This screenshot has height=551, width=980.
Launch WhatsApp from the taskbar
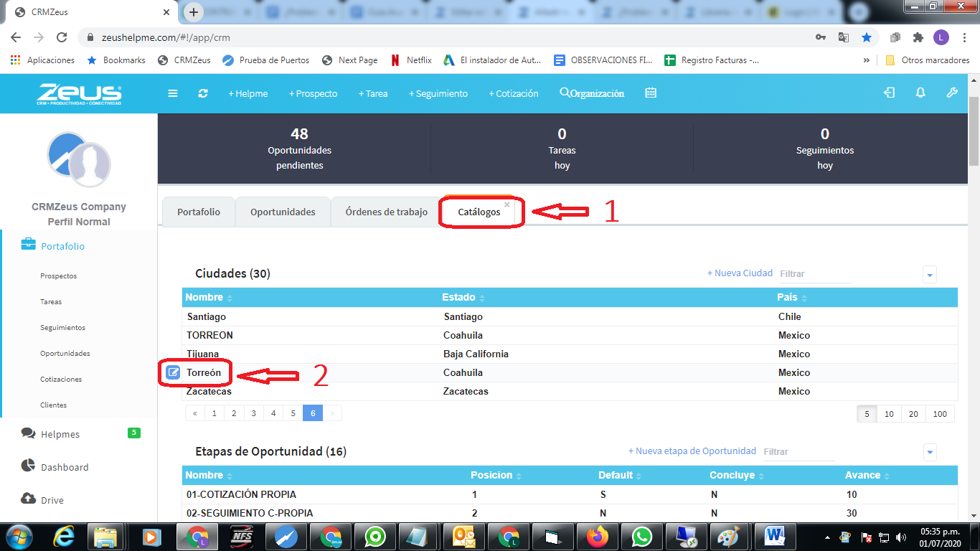tap(641, 536)
